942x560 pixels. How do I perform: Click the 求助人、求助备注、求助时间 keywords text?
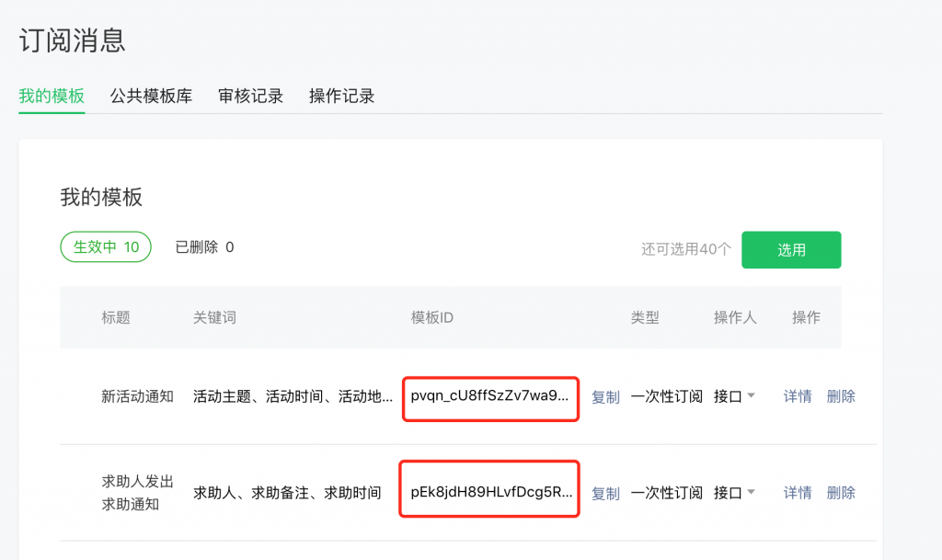[286, 494]
